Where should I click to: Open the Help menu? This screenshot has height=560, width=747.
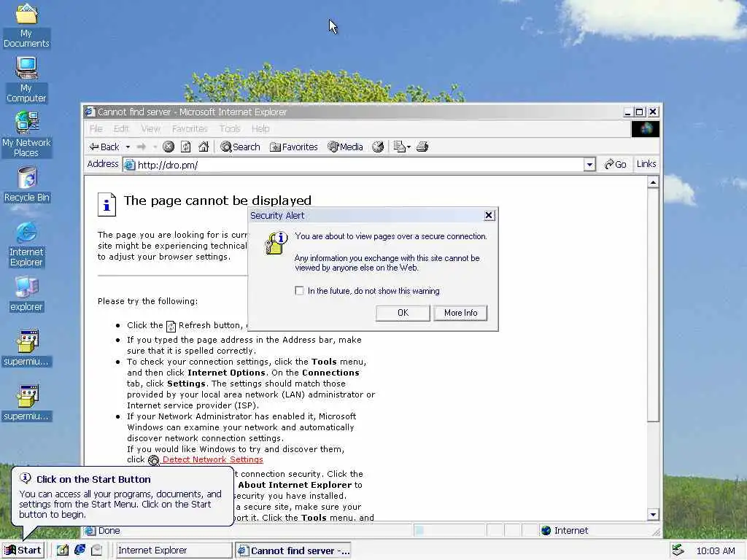(x=260, y=128)
